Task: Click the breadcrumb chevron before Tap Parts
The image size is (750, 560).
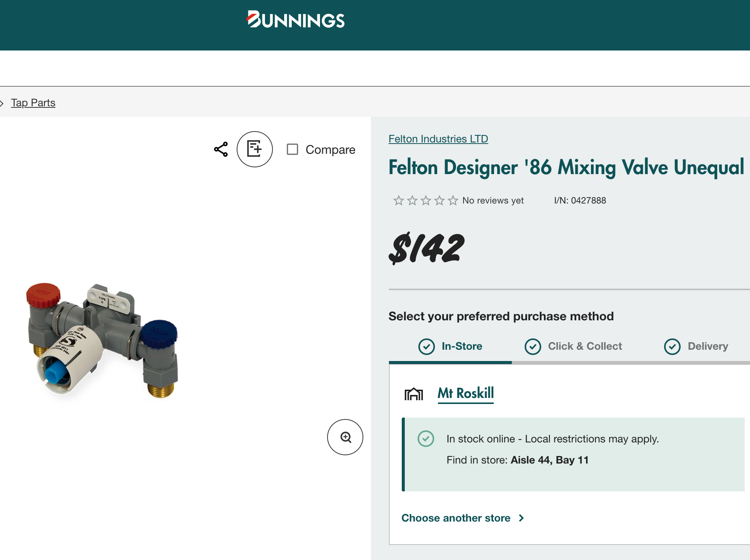Action: [x=2, y=103]
